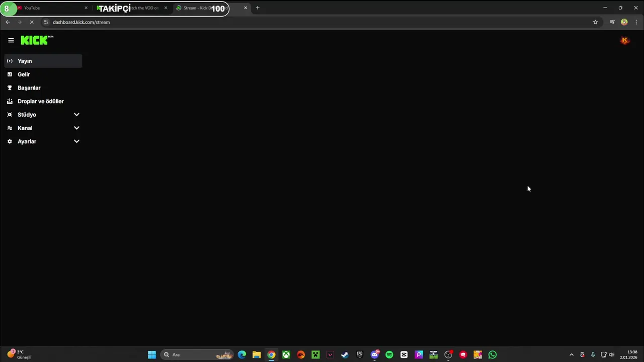Viewport: 644px width, 362px height.
Task: Click the Gelir chart icon
Action: click(10, 74)
